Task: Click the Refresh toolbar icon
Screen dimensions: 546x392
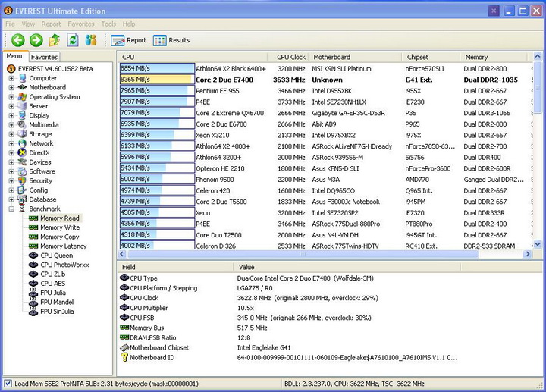Action: point(73,40)
